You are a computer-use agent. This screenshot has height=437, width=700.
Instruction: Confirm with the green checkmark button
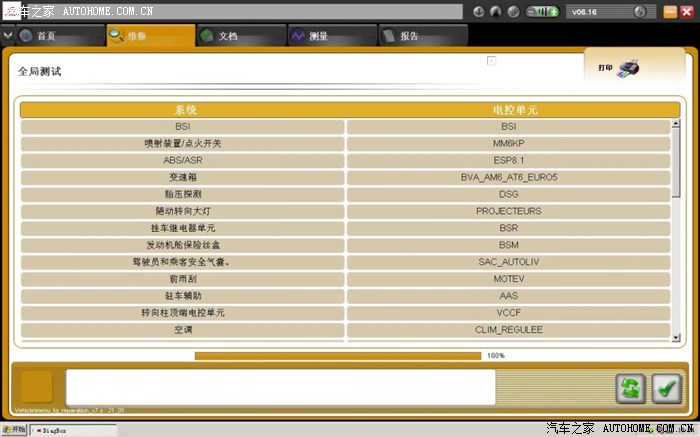point(666,388)
